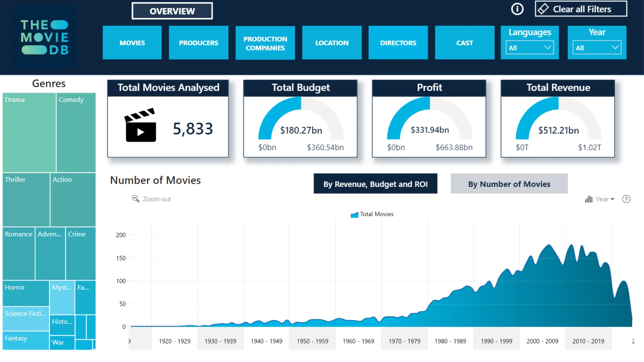Click the 1930 - 1939 axis label
The image size is (644, 362).
[x=220, y=341]
